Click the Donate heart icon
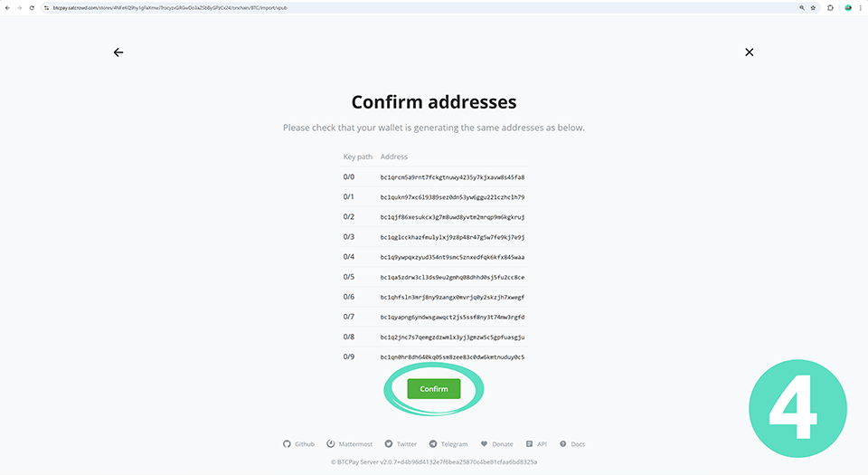Image resolution: width=868 pixels, height=475 pixels. pos(485,444)
